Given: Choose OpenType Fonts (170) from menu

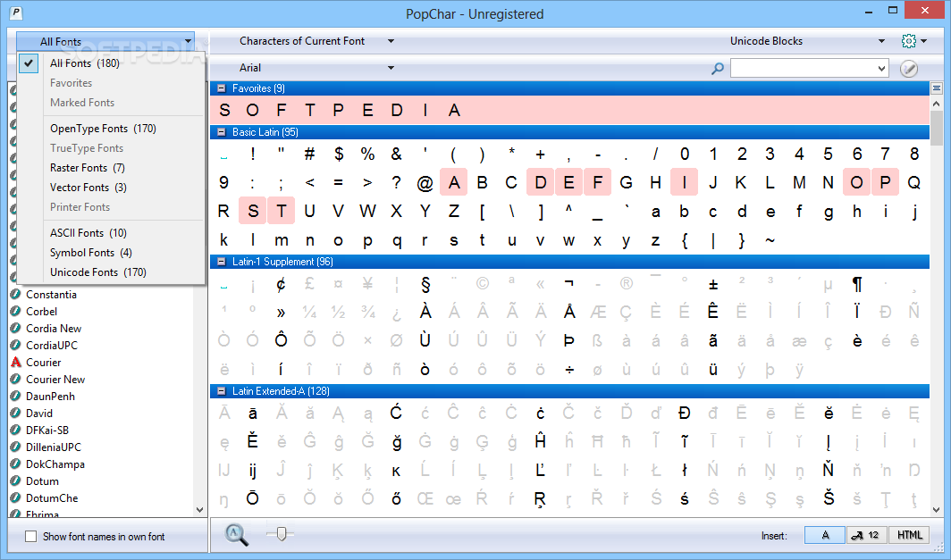Looking at the screenshot, I should pyautogui.click(x=112, y=129).
